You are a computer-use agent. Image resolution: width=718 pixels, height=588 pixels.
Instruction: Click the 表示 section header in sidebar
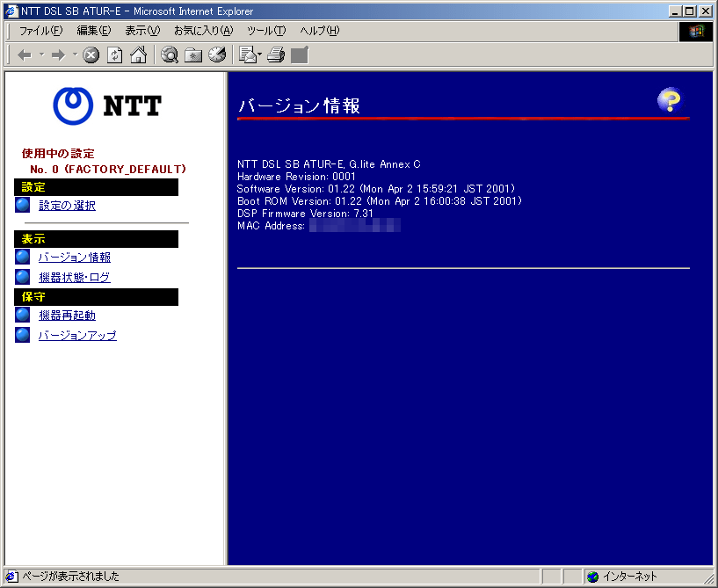click(96, 239)
